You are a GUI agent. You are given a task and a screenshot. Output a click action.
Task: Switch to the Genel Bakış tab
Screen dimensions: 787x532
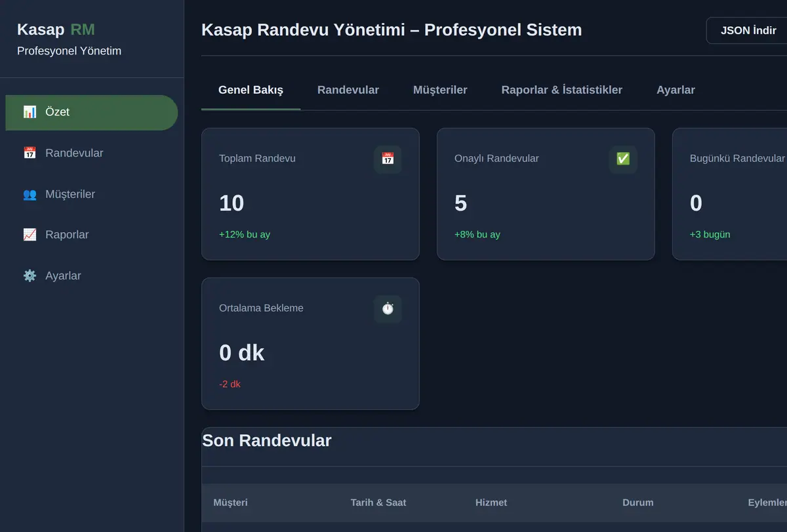(251, 90)
